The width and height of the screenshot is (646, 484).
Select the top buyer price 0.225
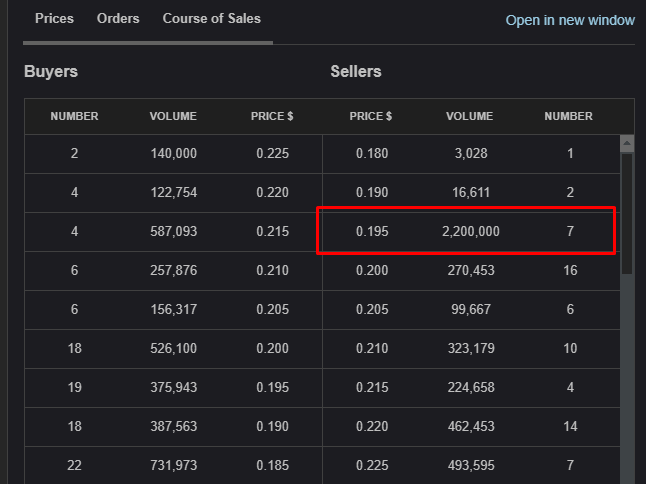point(272,154)
